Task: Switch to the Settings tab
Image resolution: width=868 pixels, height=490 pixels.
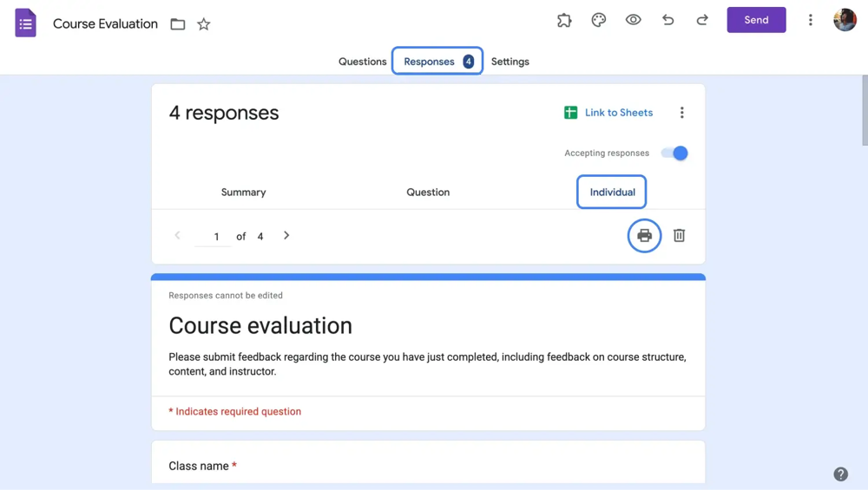Action: pyautogui.click(x=510, y=62)
